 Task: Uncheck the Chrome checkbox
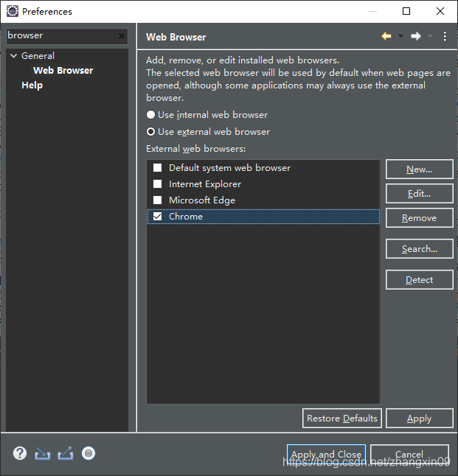tap(157, 217)
